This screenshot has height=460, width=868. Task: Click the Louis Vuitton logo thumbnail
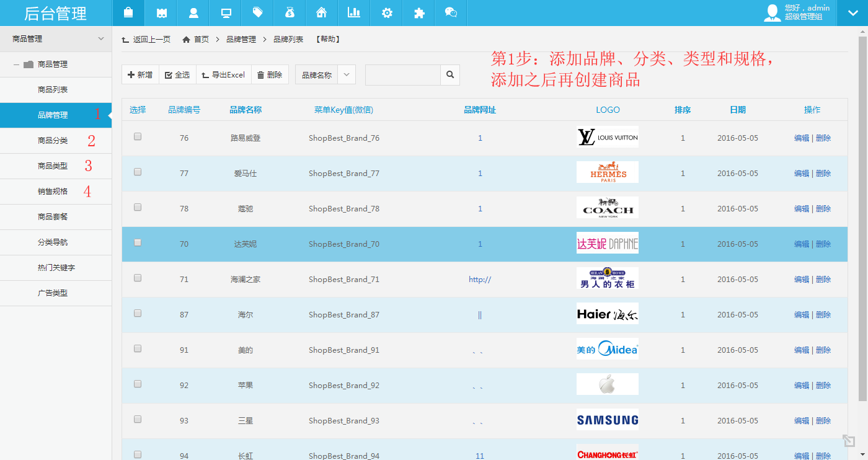coord(607,137)
